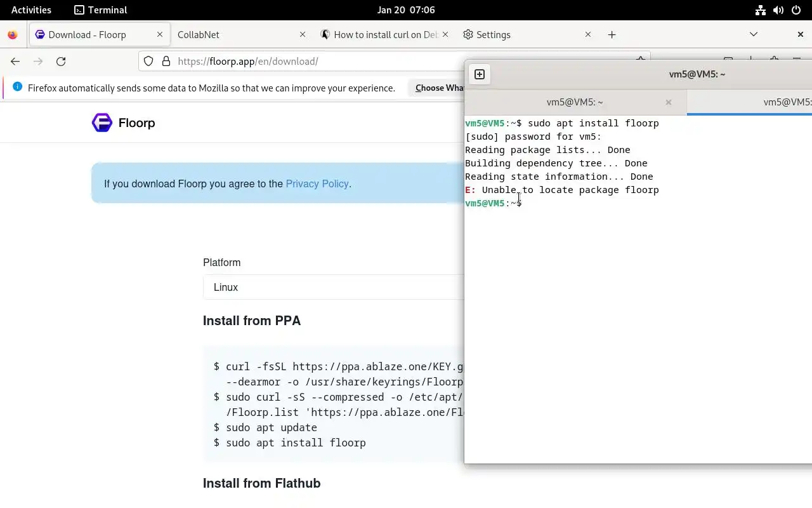Close the Firefox browser window

click(800, 34)
